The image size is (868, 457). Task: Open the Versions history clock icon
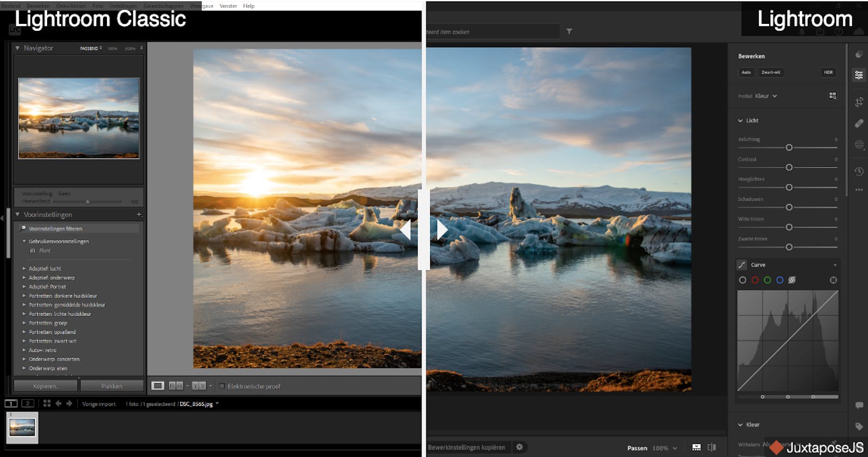click(x=859, y=171)
